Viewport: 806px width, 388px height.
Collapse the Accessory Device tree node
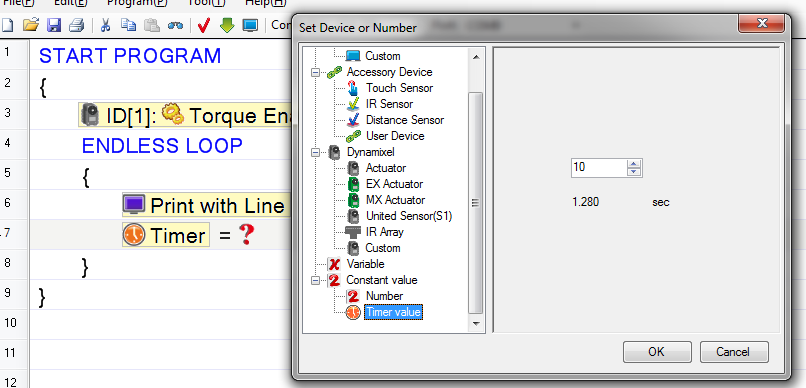(x=316, y=72)
